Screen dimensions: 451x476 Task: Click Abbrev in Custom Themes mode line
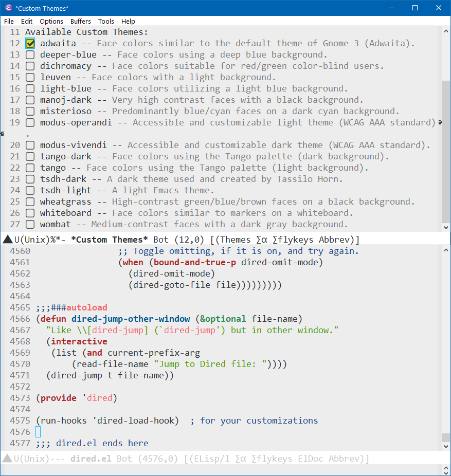(x=334, y=240)
